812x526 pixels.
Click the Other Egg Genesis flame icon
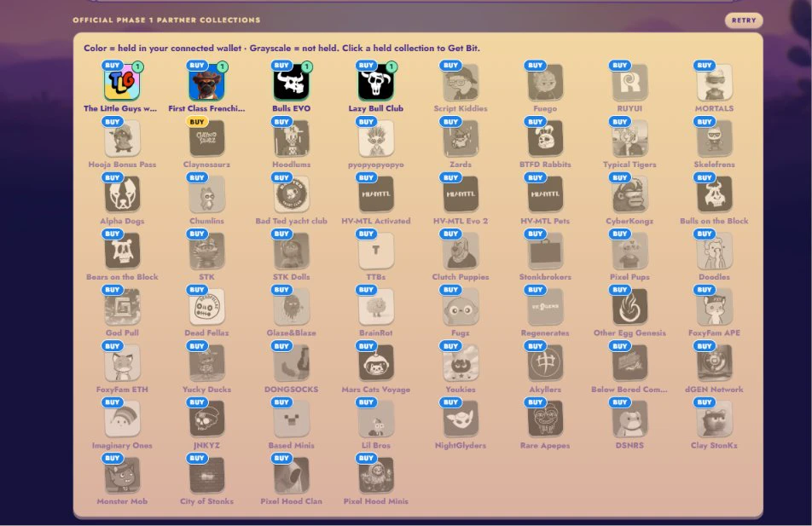pos(629,307)
